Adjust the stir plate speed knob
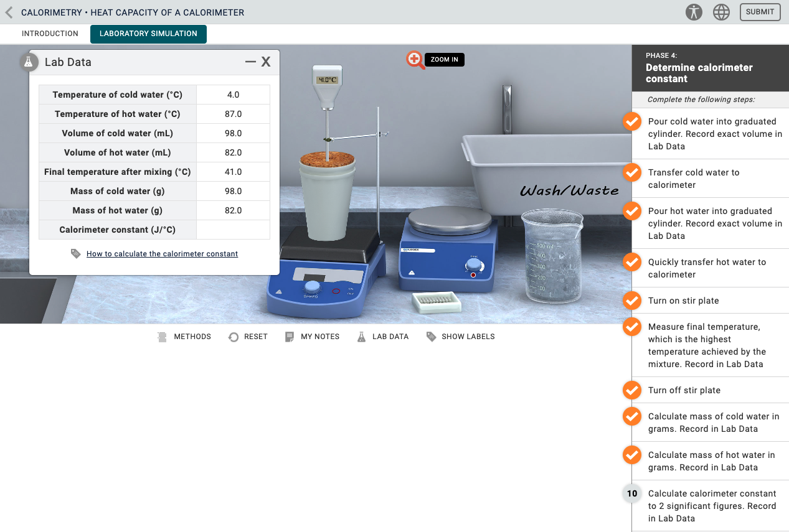789x532 pixels. pos(312,287)
